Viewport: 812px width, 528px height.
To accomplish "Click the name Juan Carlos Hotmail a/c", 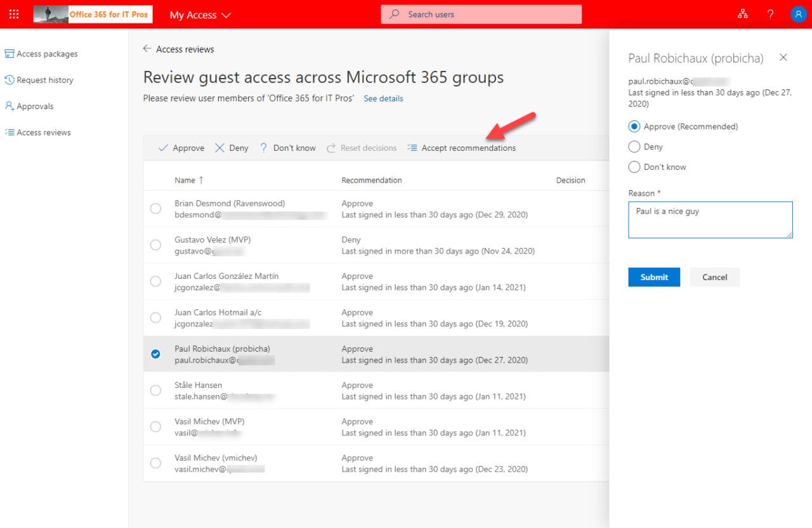I will click(218, 312).
